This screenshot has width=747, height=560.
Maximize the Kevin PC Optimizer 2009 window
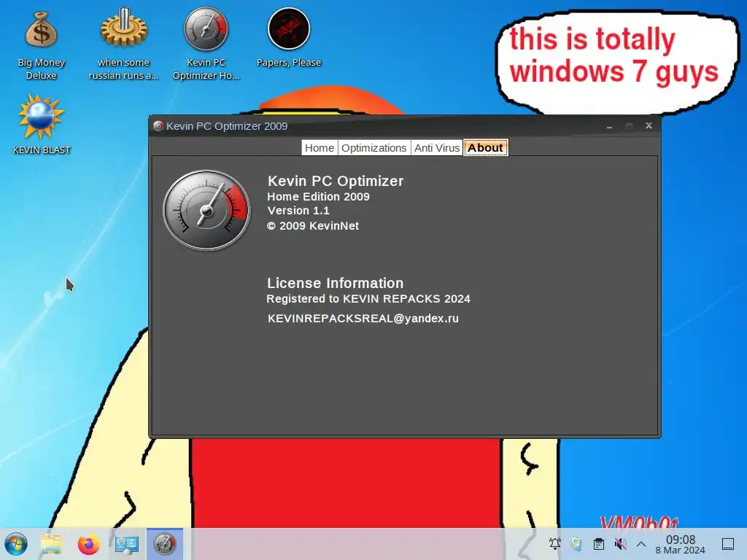(629, 126)
